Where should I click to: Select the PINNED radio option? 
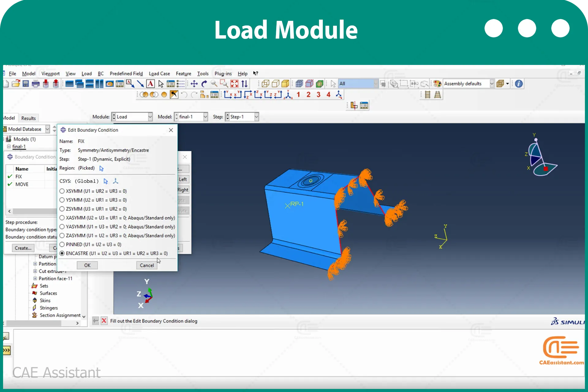click(62, 244)
